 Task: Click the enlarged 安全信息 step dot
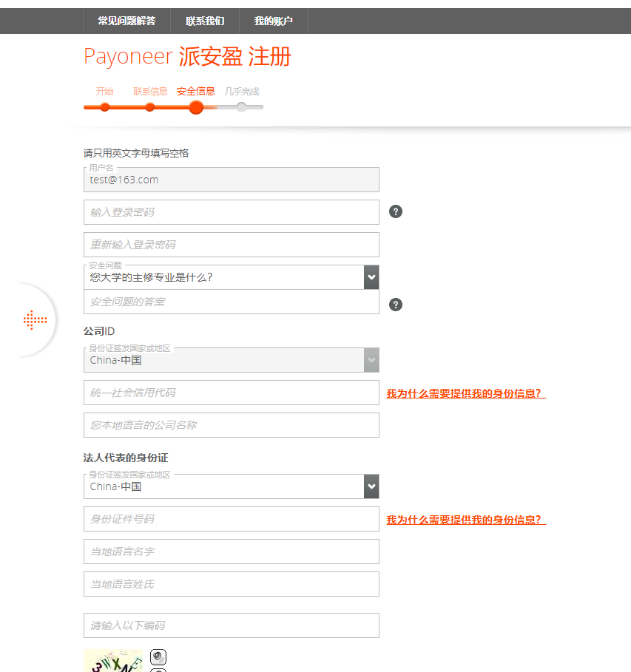pos(195,107)
